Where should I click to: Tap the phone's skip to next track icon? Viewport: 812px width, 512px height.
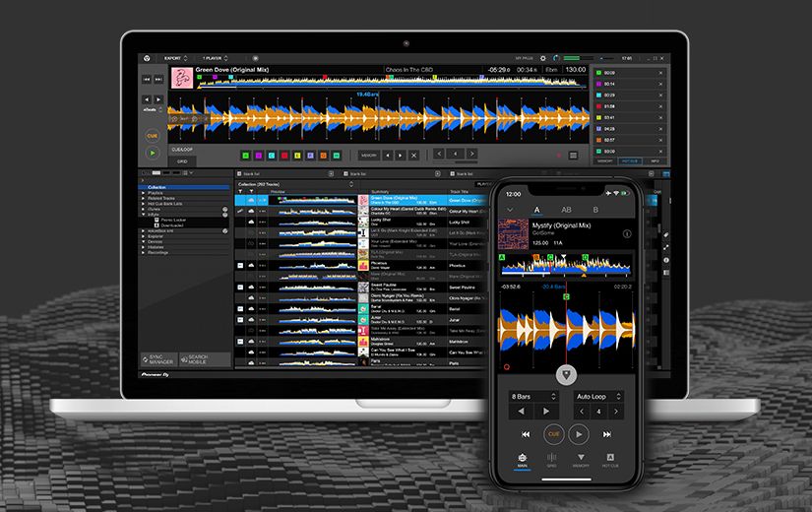coord(607,433)
